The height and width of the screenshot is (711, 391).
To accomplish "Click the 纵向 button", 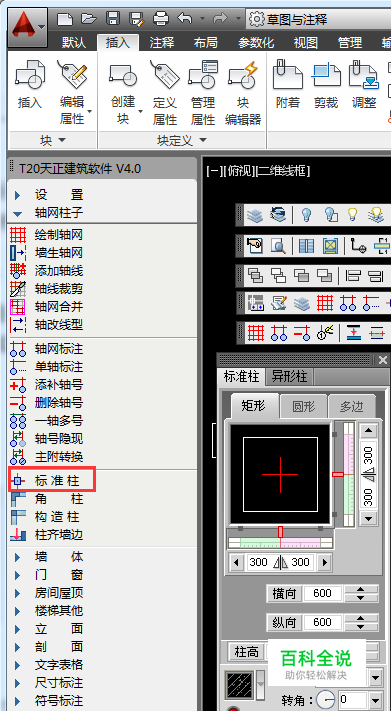I will [284, 622].
